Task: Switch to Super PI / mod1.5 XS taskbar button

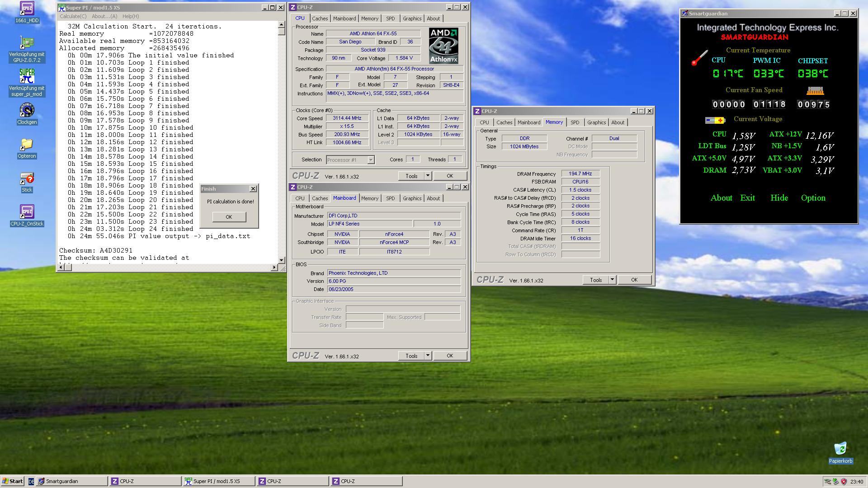Action: click(x=218, y=481)
